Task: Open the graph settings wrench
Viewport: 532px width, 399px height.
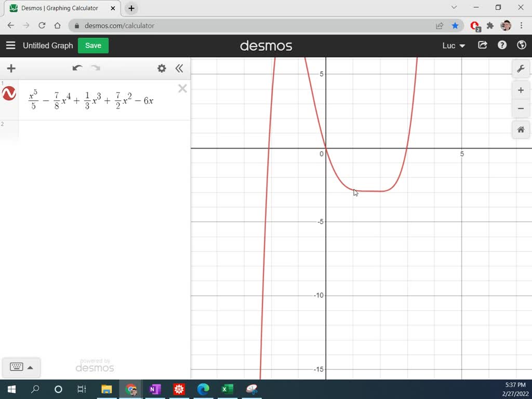Action: click(x=521, y=68)
